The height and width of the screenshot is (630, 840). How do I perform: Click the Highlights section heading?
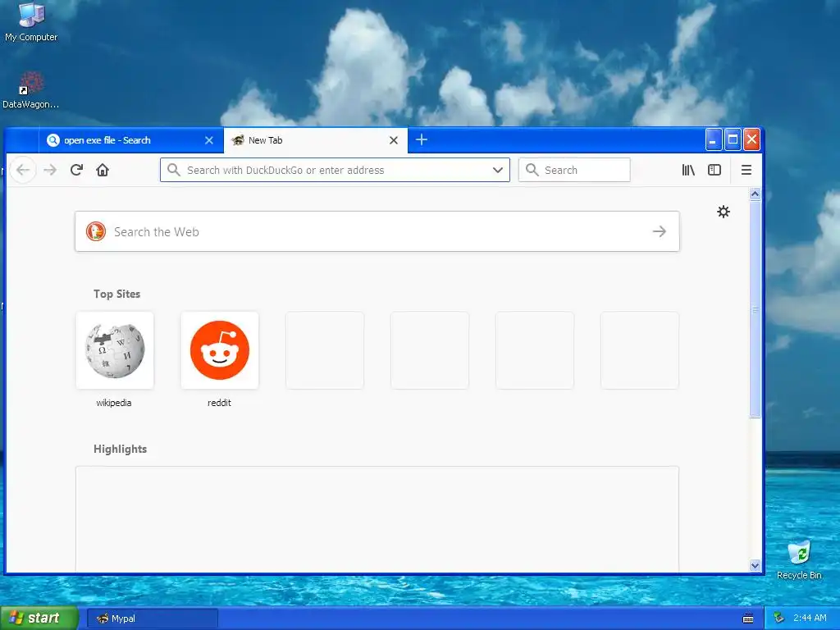pyautogui.click(x=120, y=449)
